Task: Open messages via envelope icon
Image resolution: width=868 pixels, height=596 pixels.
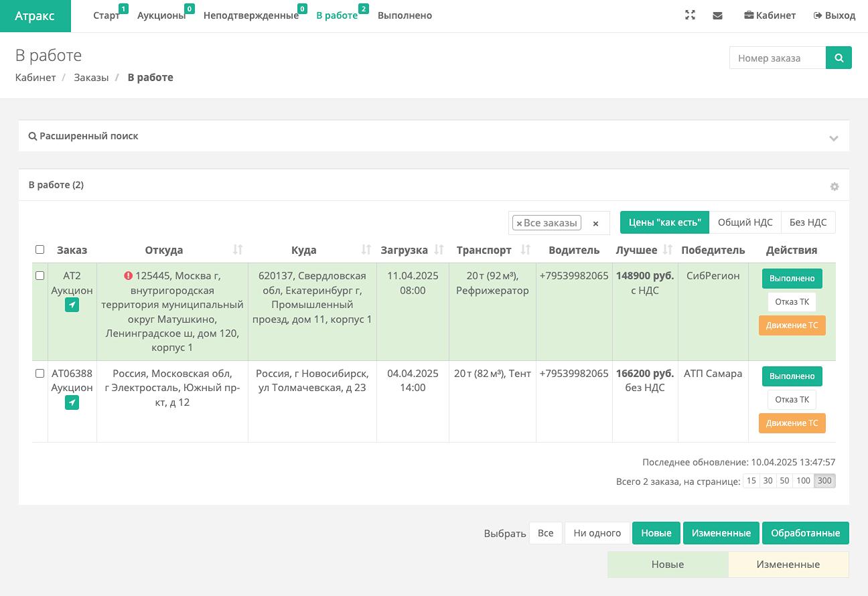Action: 717,15
